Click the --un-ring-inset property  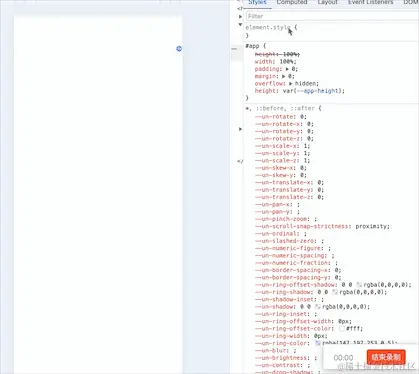tap(282, 314)
